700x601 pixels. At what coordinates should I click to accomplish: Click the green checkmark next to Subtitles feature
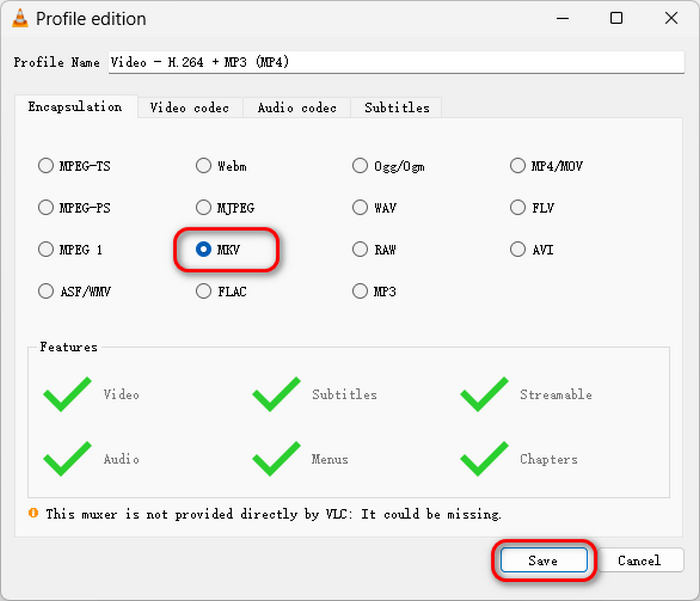point(276,394)
